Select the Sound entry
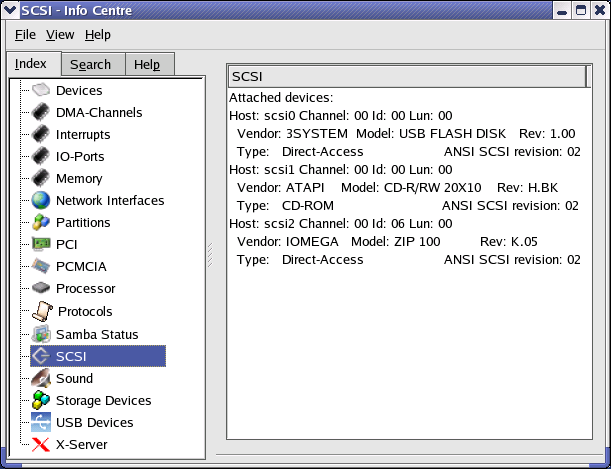611x469 pixels. coord(74,378)
